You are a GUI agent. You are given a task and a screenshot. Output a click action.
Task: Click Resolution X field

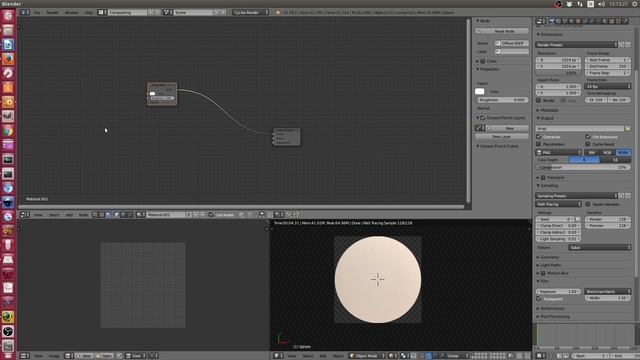[x=558, y=60]
